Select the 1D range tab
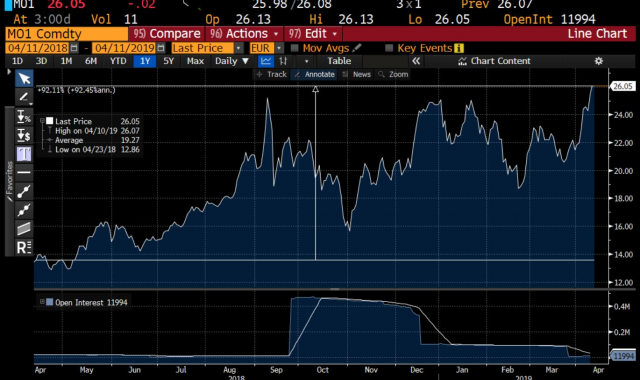Image resolution: width=640 pixels, height=380 pixels. point(17,61)
